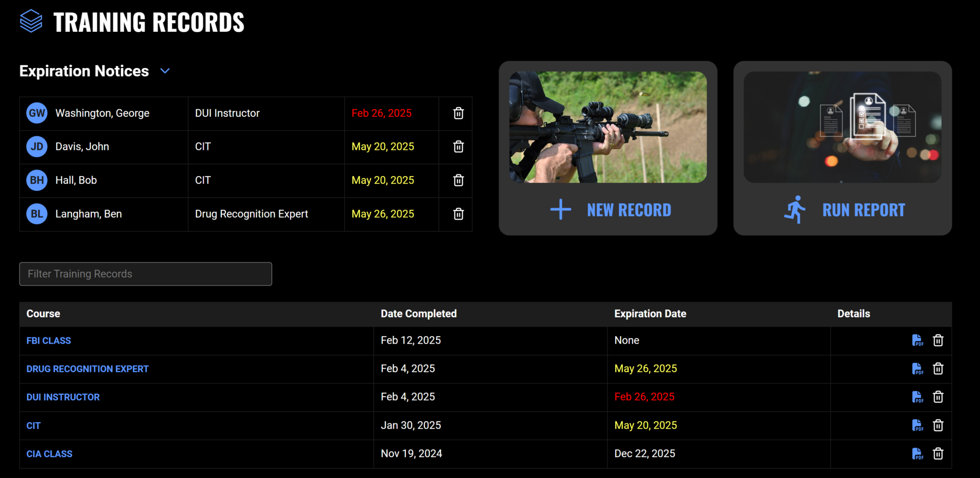Screen dimensions: 980x478
Task: Open the PDF for FBI CLASS
Action: (917, 341)
